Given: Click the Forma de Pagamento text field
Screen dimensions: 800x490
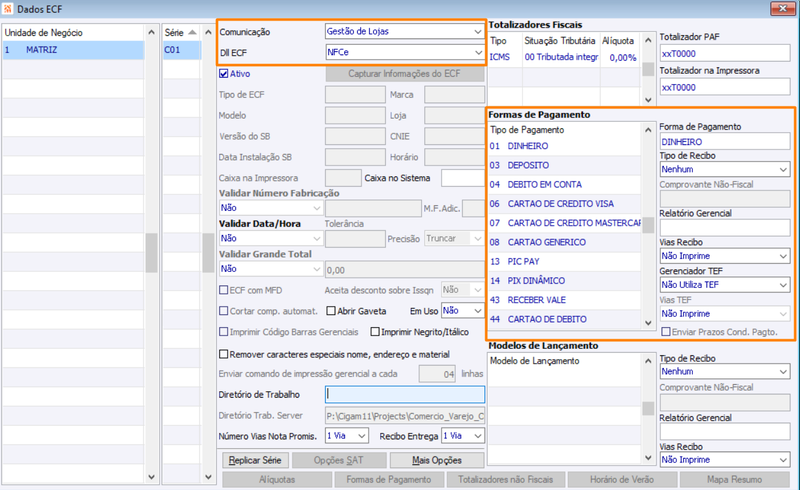Looking at the screenshot, I should point(724,141).
